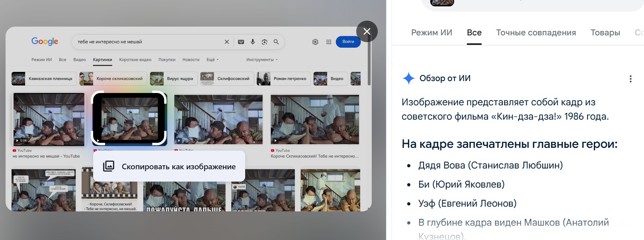The image size is (644, 240).
Task: Open the Google apps grid icon
Action: 329,42
